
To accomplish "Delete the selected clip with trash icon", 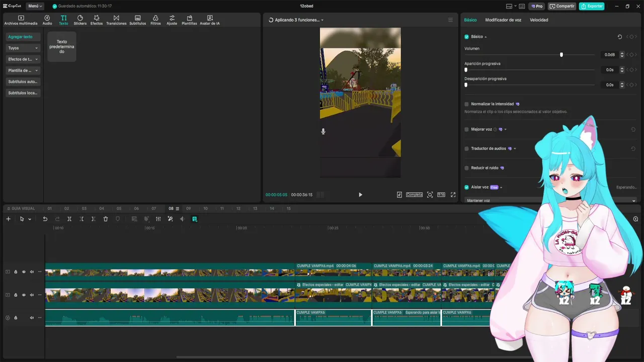I will tap(106, 219).
